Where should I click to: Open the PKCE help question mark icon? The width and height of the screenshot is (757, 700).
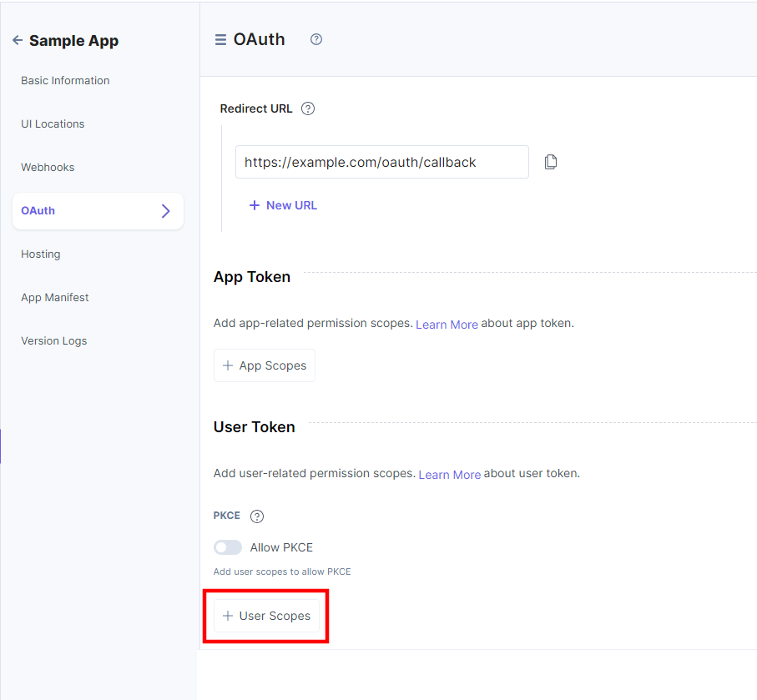(257, 516)
